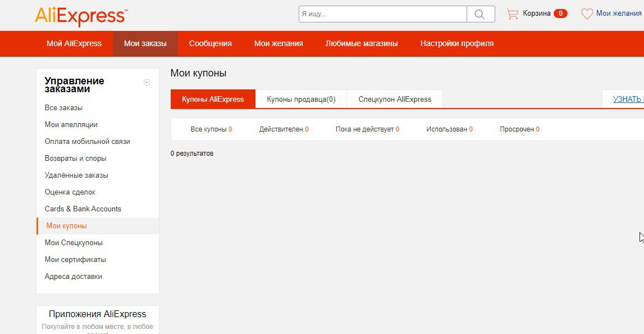The height and width of the screenshot is (334, 644).
Task: Open the Корзина cart link
Action: pyautogui.click(x=536, y=13)
